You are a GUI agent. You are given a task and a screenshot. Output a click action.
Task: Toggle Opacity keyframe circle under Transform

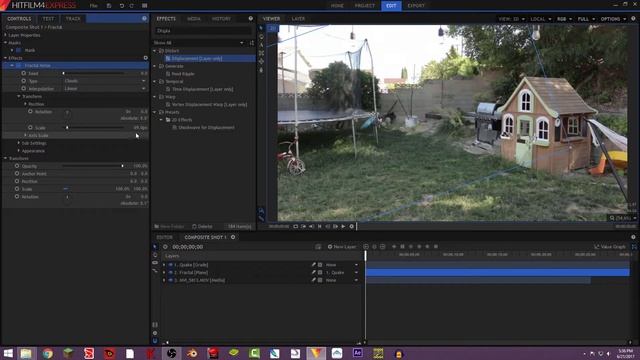tap(17, 166)
